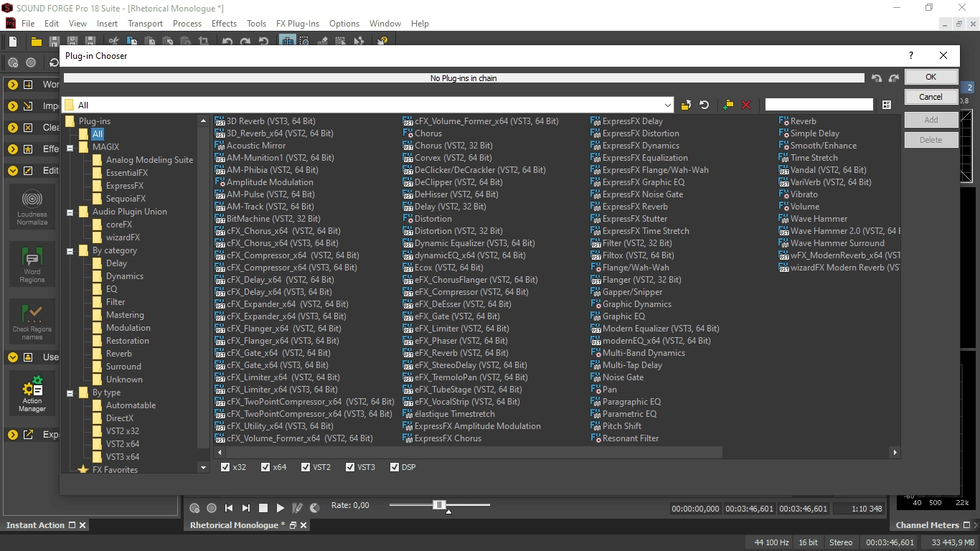Select the Mastering folder in tree
The height and width of the screenshot is (551, 980).
pyautogui.click(x=125, y=315)
